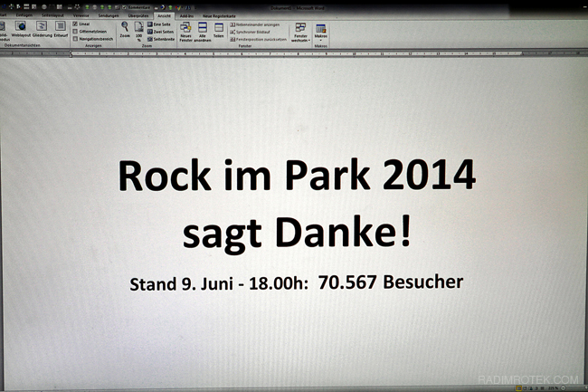Choose the Seitenbreite zoom option

(x=163, y=39)
